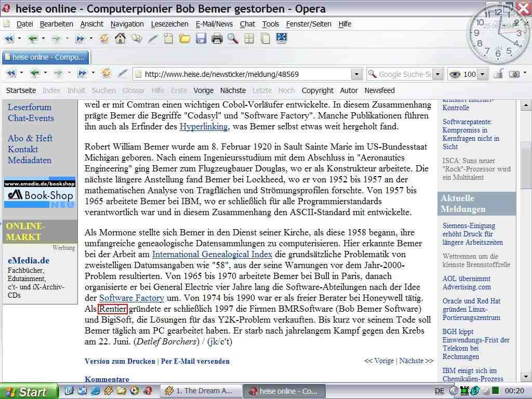Open Fast Forward dropdown in main toolbar
532x399 pixels.
tap(91, 38)
